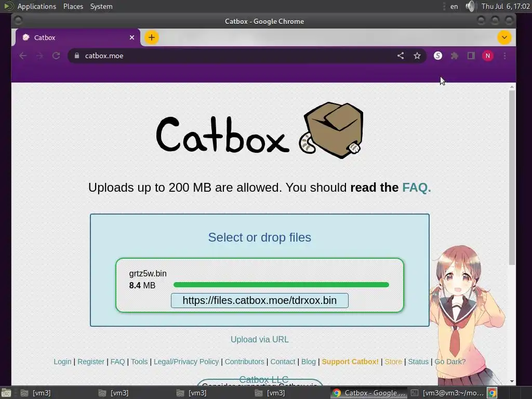This screenshot has width=532, height=399.
Task: Open the Extensions puzzle icon
Action: click(x=454, y=56)
